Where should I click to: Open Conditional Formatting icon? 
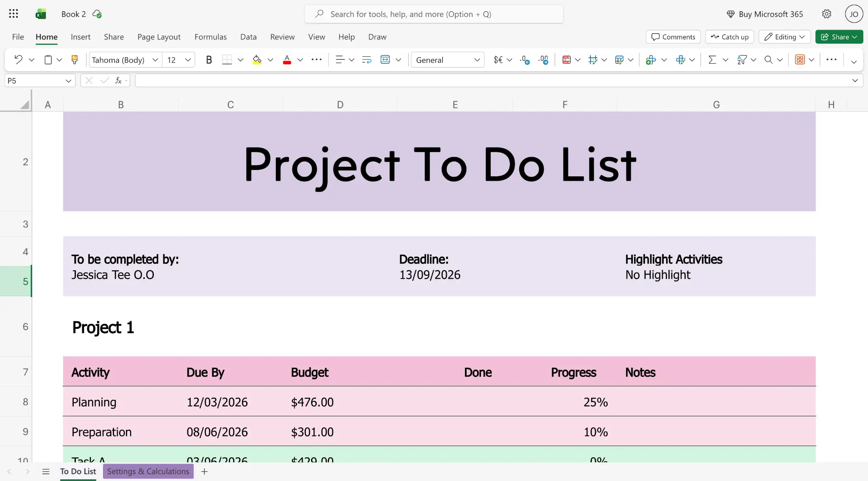[x=566, y=60]
